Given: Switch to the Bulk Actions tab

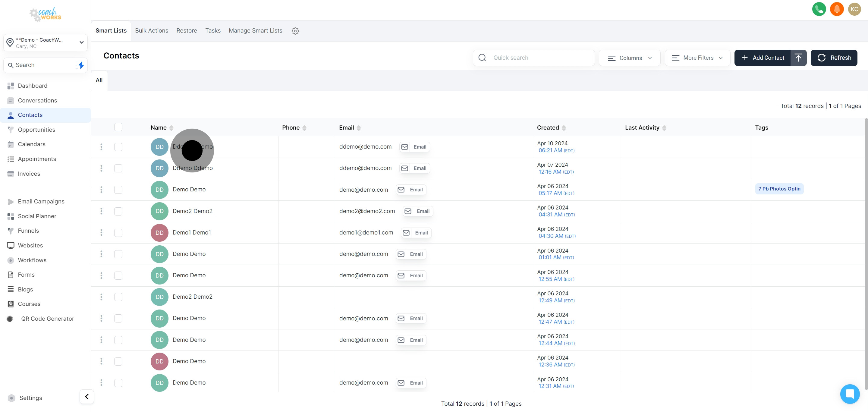Looking at the screenshot, I should pyautogui.click(x=151, y=31).
